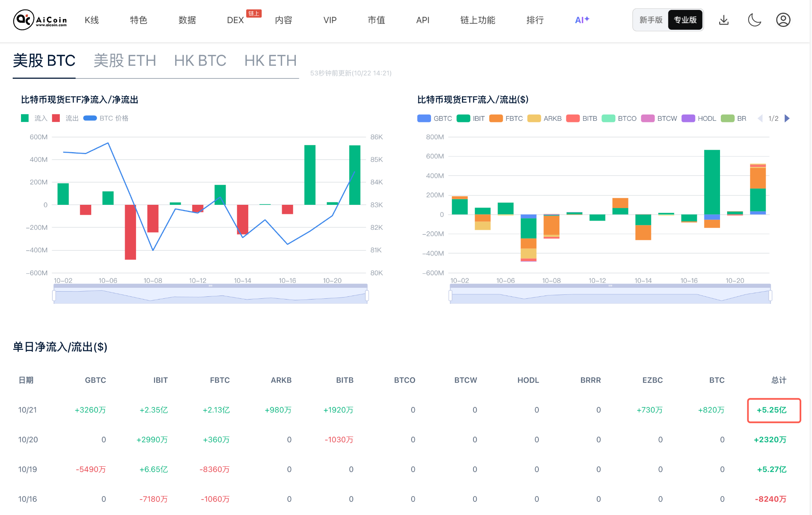812x515 pixels.
Task: Click the last stacked bar in ETF flow chart
Action: (758, 189)
